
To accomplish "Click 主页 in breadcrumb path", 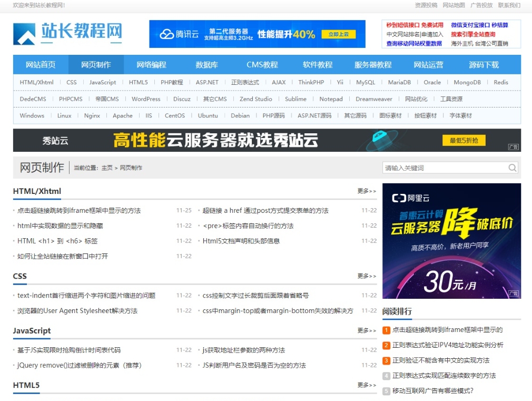I will 107,168.
